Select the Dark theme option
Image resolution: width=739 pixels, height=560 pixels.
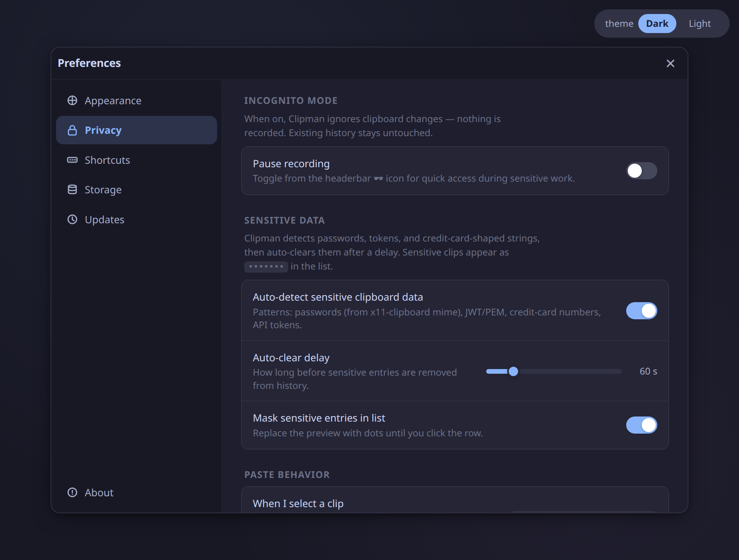(x=657, y=24)
